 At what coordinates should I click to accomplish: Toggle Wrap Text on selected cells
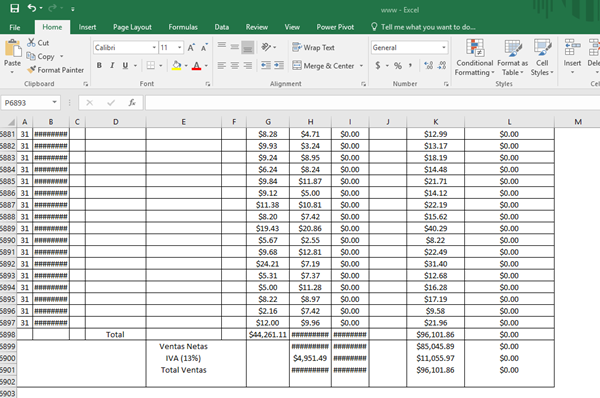(x=313, y=47)
